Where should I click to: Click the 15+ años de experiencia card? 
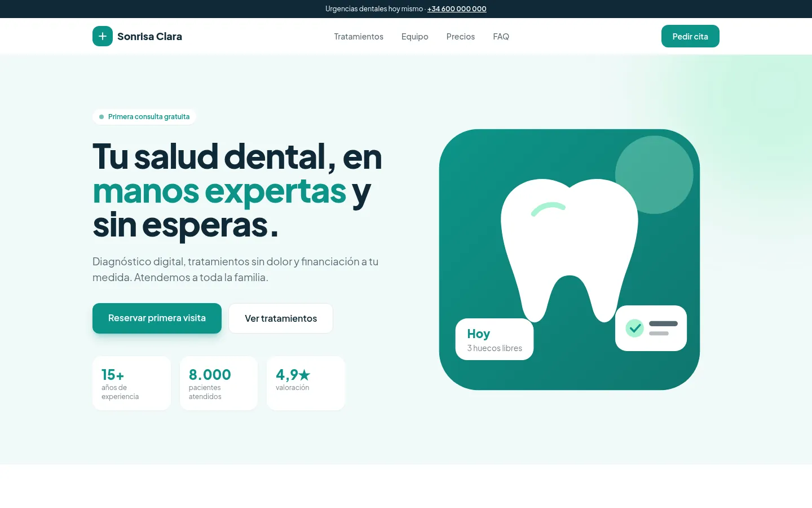point(131,383)
